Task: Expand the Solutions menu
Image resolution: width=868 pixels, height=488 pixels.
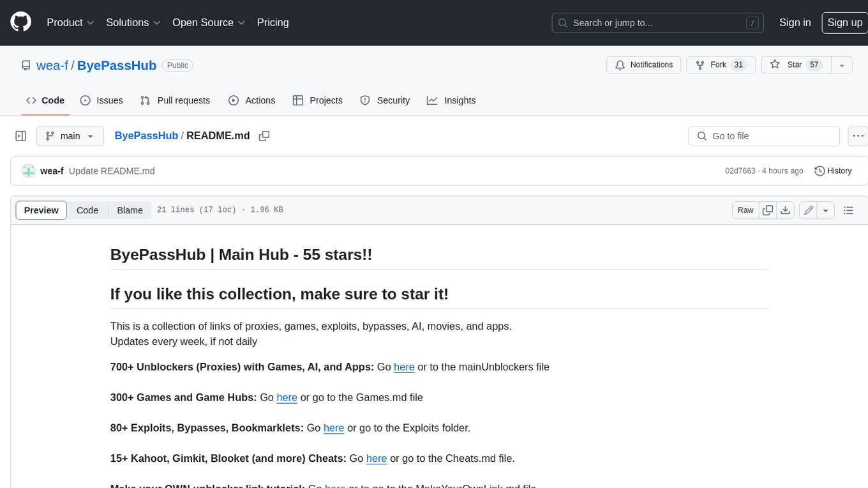Action: (133, 22)
